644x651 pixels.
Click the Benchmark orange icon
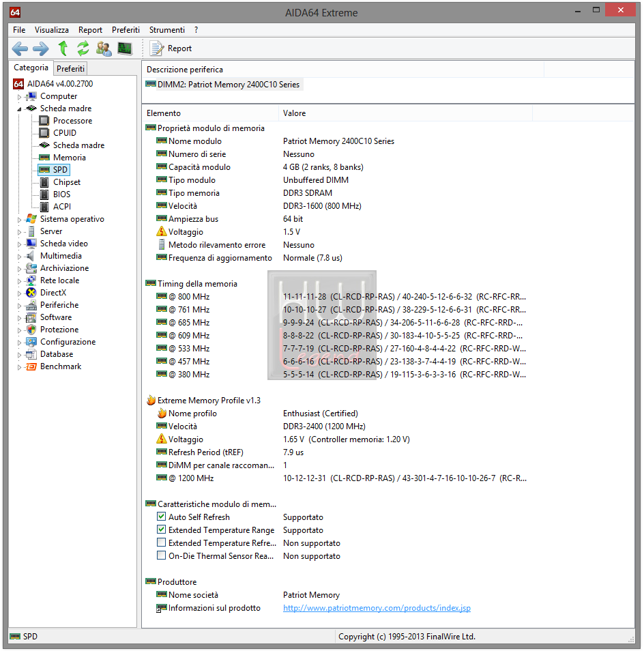(31, 366)
